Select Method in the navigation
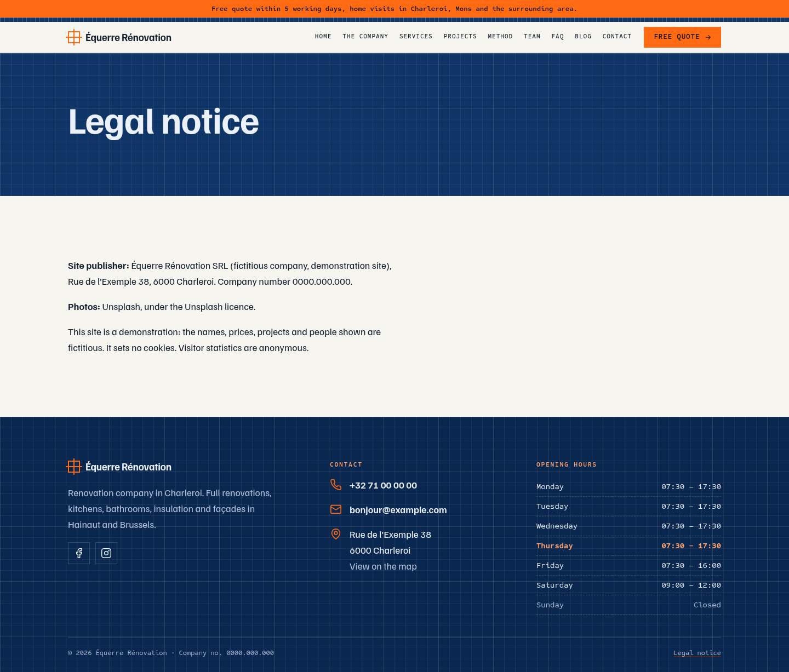 pyautogui.click(x=500, y=37)
